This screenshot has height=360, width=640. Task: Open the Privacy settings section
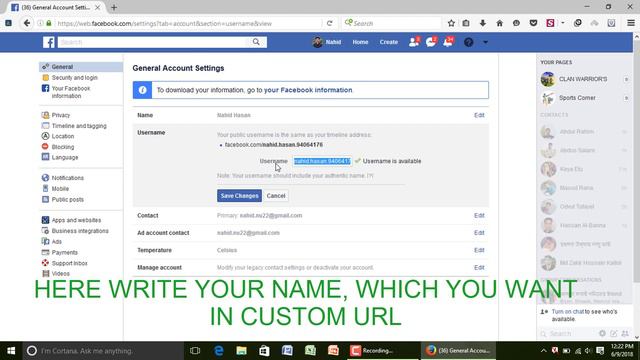61,115
